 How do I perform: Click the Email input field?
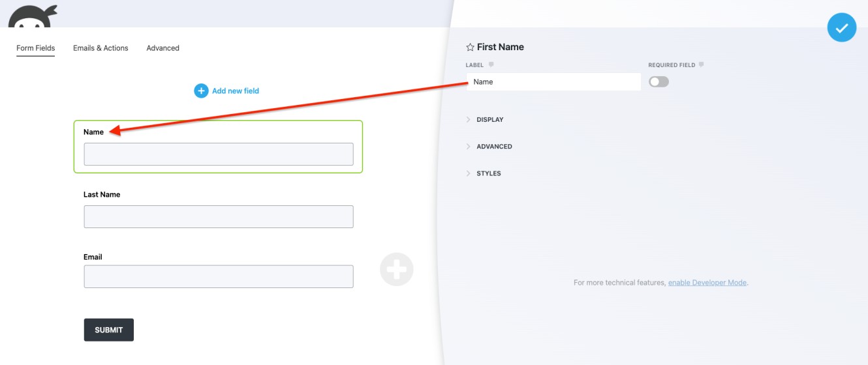(x=219, y=276)
